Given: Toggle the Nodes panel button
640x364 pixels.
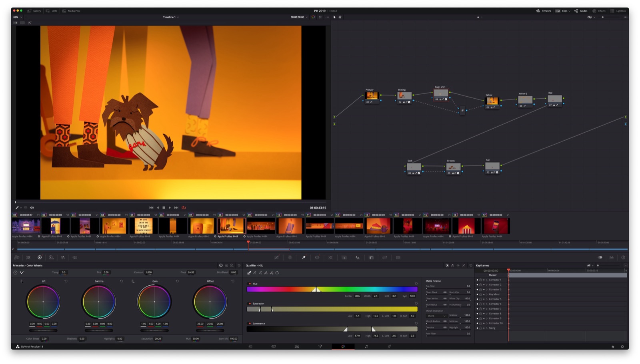Looking at the screenshot, I should pos(581,11).
